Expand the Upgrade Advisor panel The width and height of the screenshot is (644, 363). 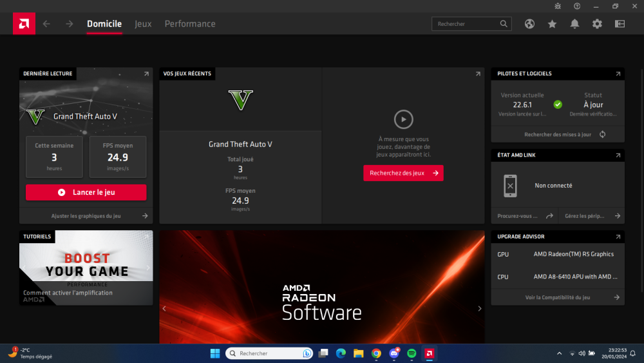click(618, 237)
